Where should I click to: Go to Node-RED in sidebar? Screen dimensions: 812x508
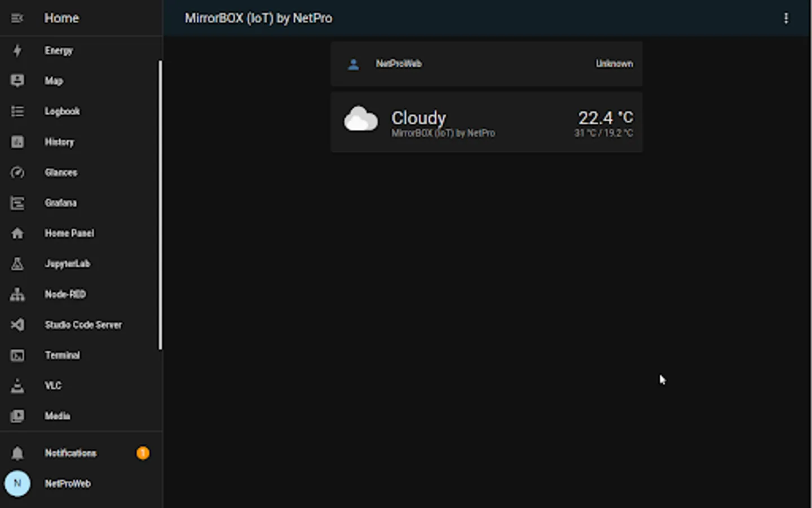[x=65, y=294]
